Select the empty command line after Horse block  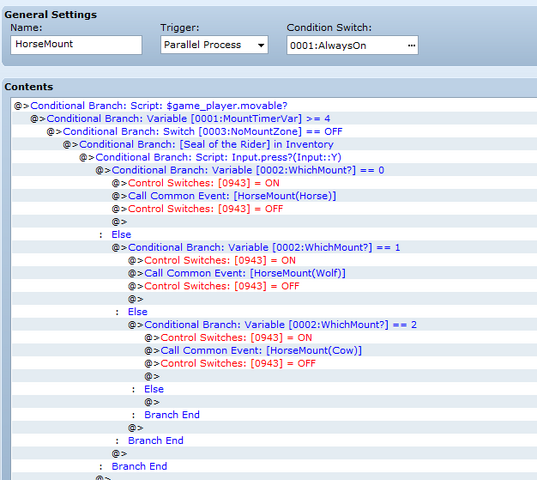274,222
